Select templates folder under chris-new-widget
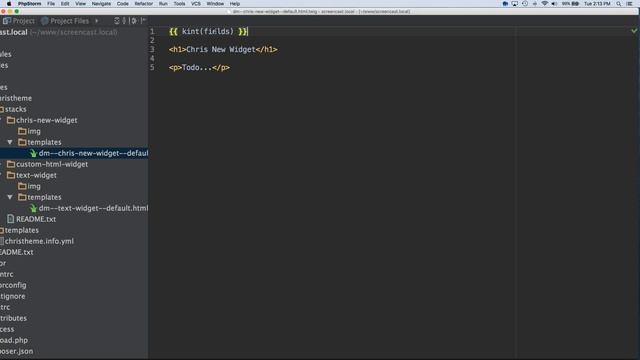640x360 pixels. tap(44, 142)
